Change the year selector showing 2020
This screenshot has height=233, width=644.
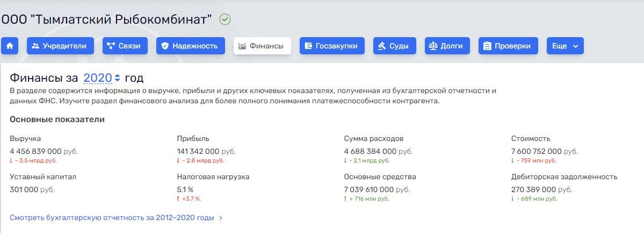[102, 78]
